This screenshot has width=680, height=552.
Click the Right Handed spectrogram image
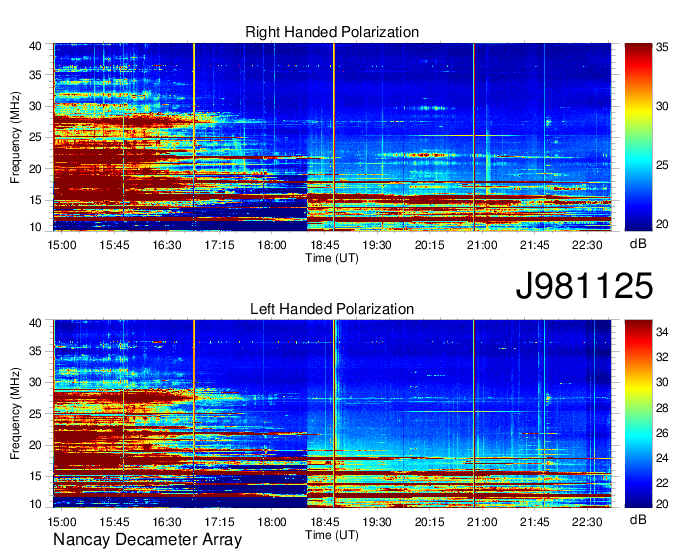(x=332, y=137)
